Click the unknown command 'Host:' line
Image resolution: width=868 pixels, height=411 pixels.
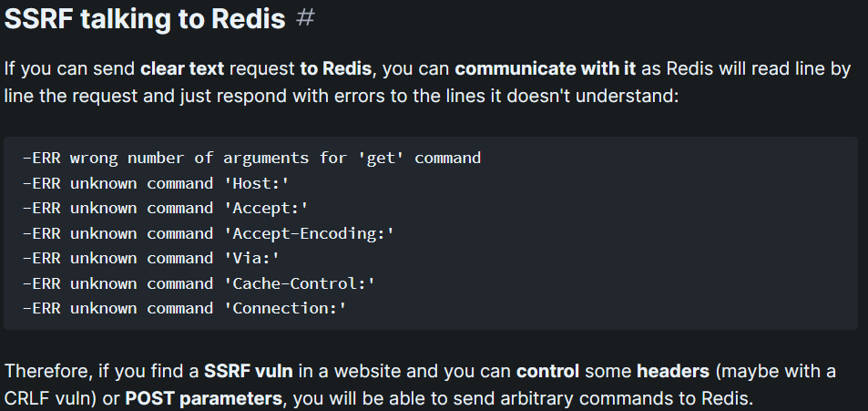156,183
